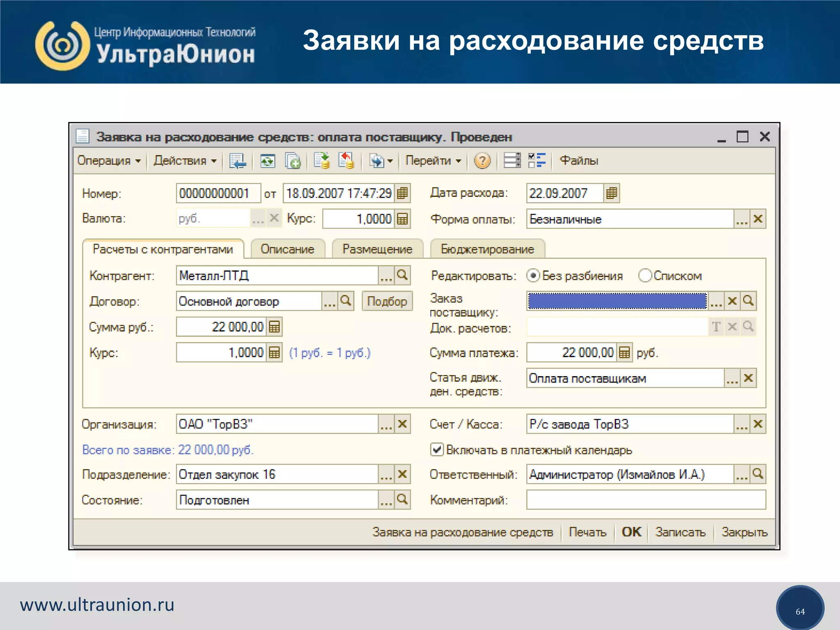The height and width of the screenshot is (630, 840).
Task: Clear the Счет / Касса field
Action: [758, 424]
